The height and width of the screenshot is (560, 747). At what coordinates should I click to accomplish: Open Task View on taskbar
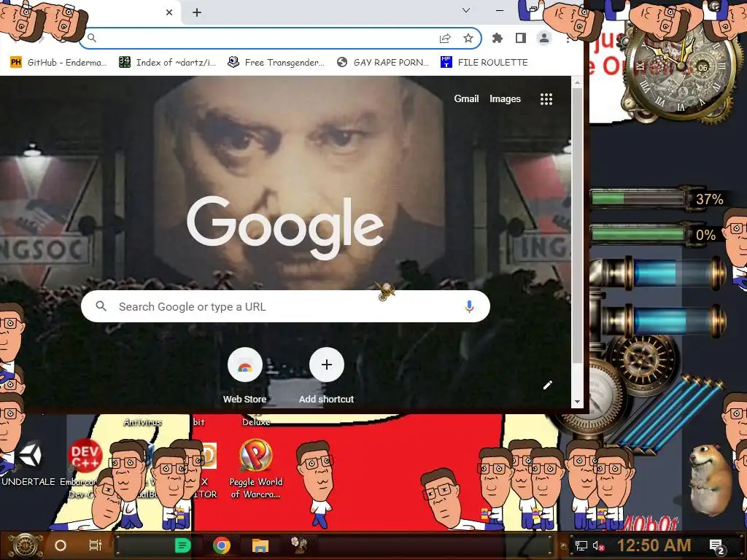(x=96, y=545)
